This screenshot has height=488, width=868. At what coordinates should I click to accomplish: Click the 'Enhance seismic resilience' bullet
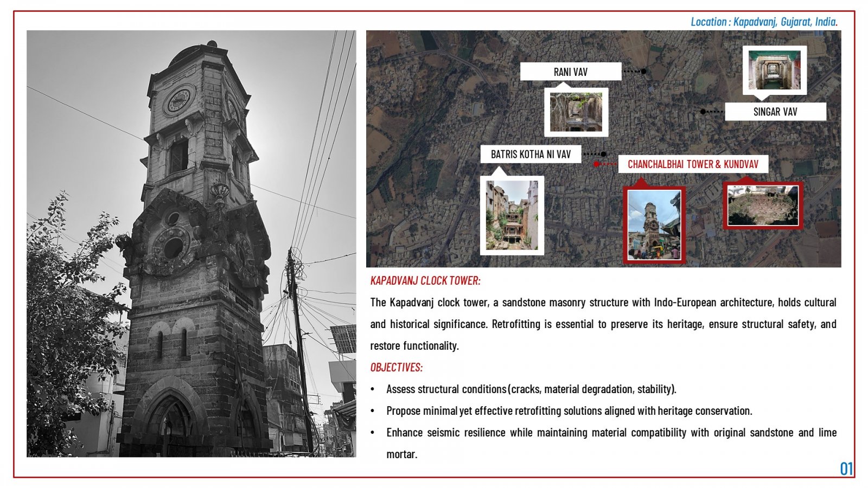click(611, 443)
